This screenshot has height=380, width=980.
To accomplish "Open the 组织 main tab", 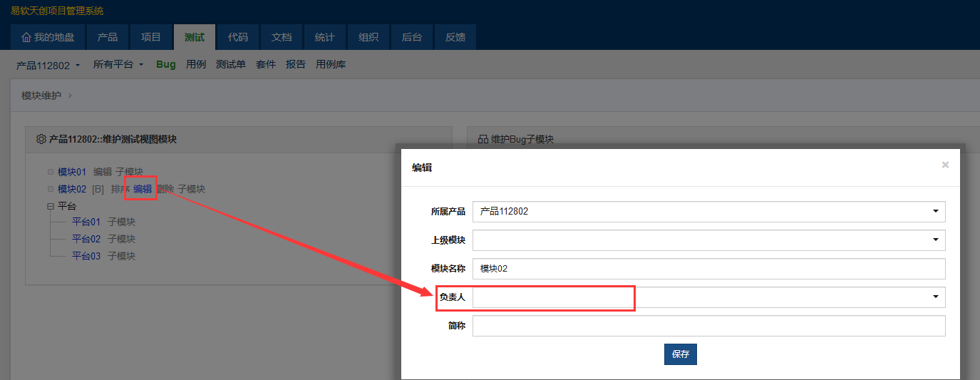I will point(368,37).
